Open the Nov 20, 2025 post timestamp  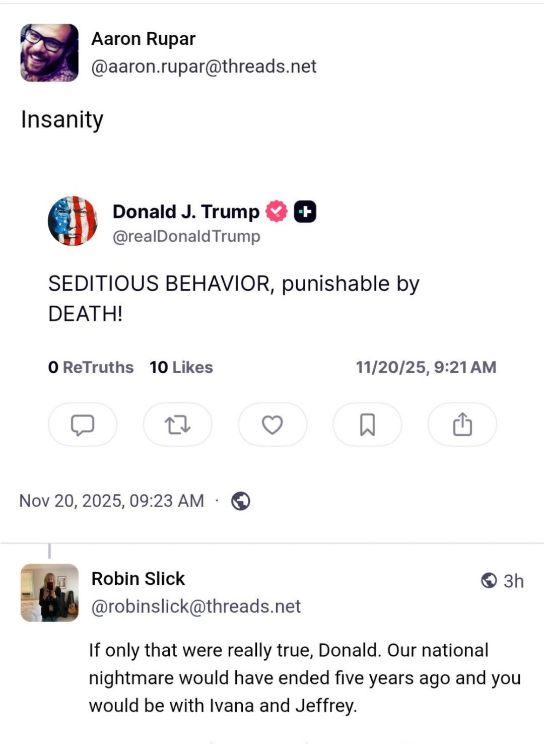tap(111, 501)
